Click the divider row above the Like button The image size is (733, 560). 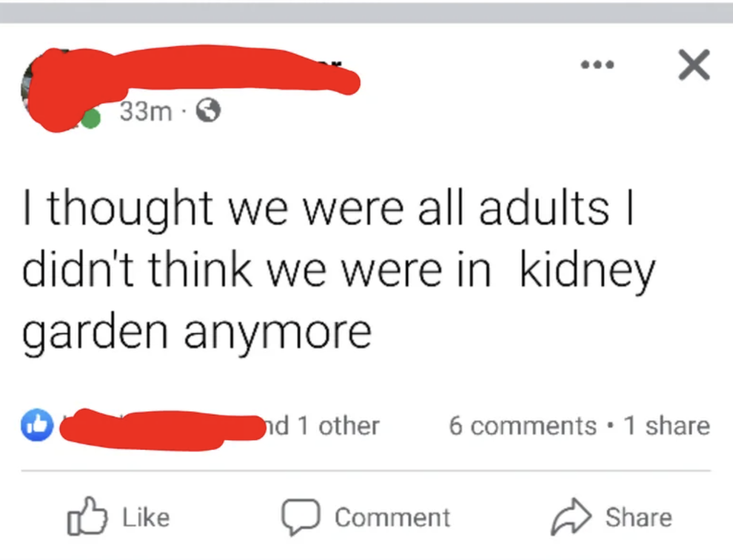point(366,472)
